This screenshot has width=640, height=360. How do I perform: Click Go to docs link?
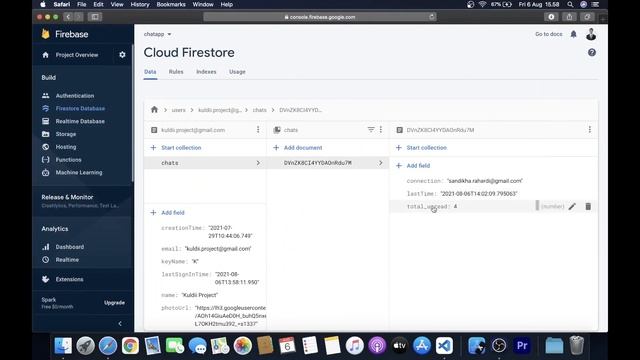click(x=549, y=34)
